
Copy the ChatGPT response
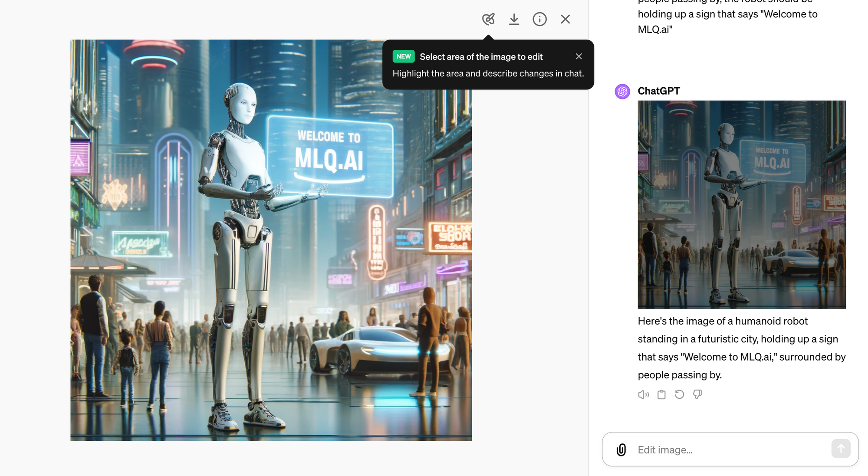click(661, 394)
